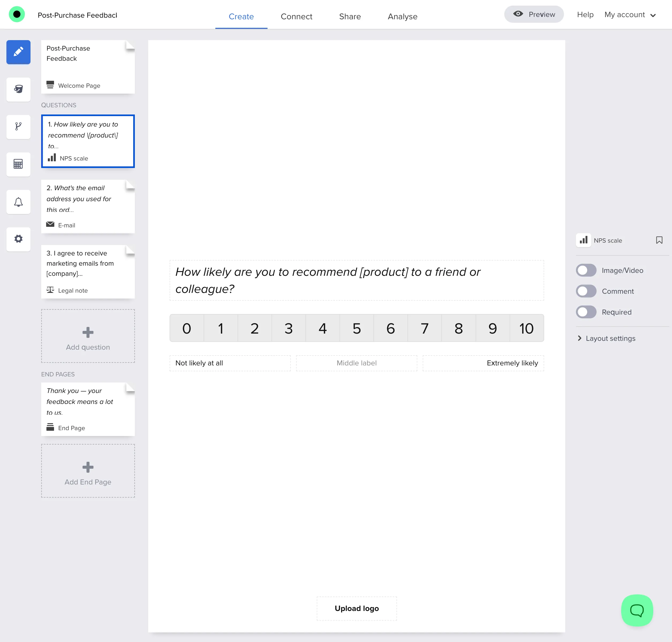672x642 pixels.
Task: Click bar-chart icon on NPS question card
Action: click(x=52, y=157)
